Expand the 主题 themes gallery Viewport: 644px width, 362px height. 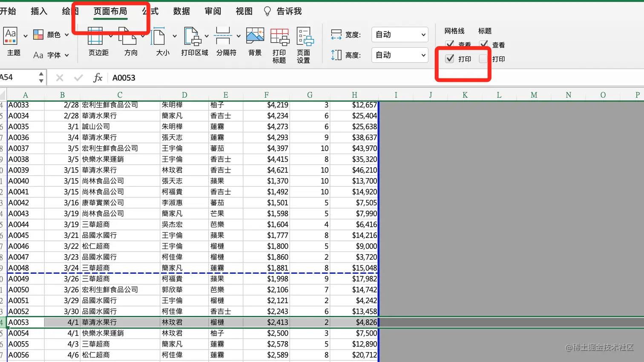[x=25, y=36]
